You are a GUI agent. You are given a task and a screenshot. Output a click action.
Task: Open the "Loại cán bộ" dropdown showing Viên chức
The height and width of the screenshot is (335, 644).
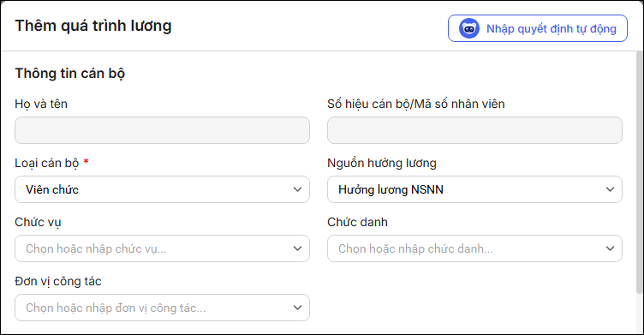coord(162,189)
